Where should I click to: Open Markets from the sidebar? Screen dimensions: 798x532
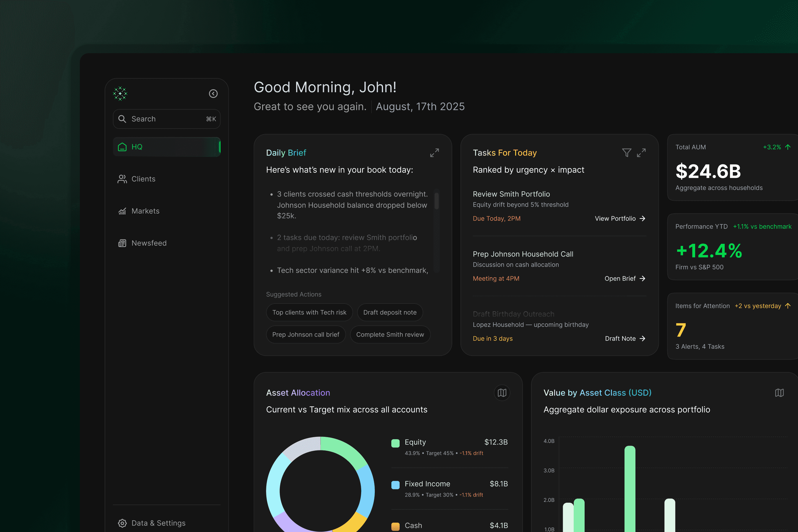tap(167, 211)
